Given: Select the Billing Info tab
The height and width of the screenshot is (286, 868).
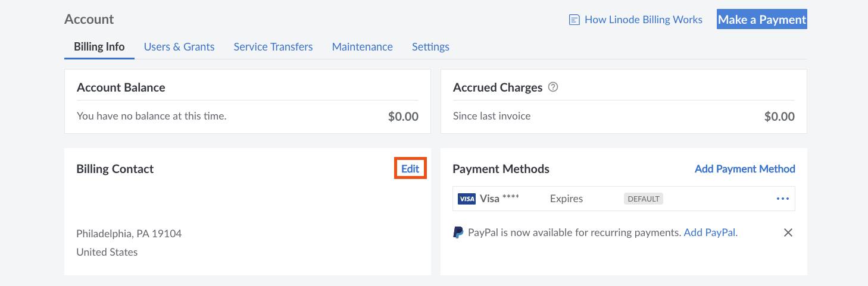Looking at the screenshot, I should click(x=99, y=46).
